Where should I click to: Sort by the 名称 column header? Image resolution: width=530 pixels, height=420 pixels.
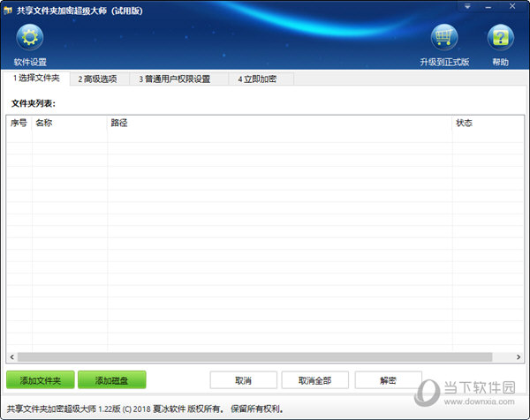click(70, 123)
